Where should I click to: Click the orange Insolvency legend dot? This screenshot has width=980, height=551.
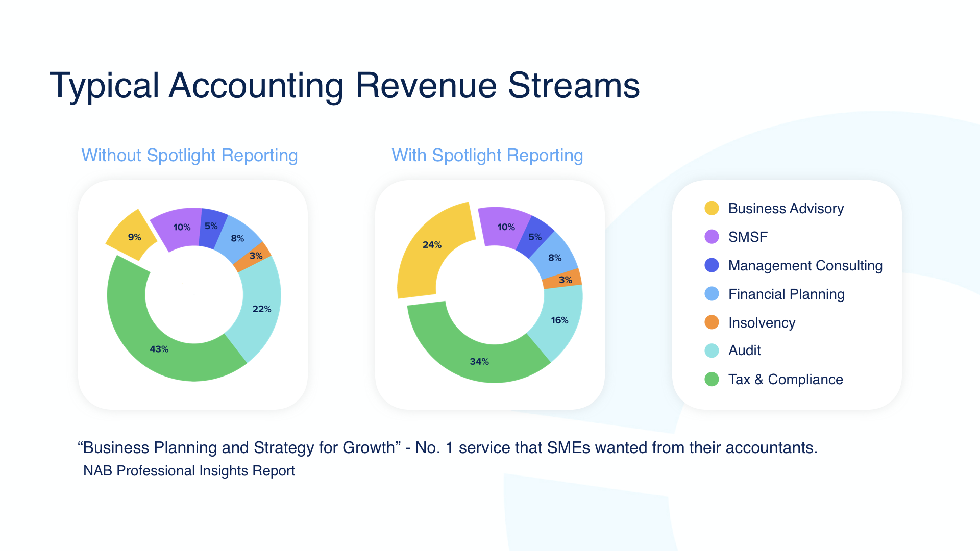[712, 322]
